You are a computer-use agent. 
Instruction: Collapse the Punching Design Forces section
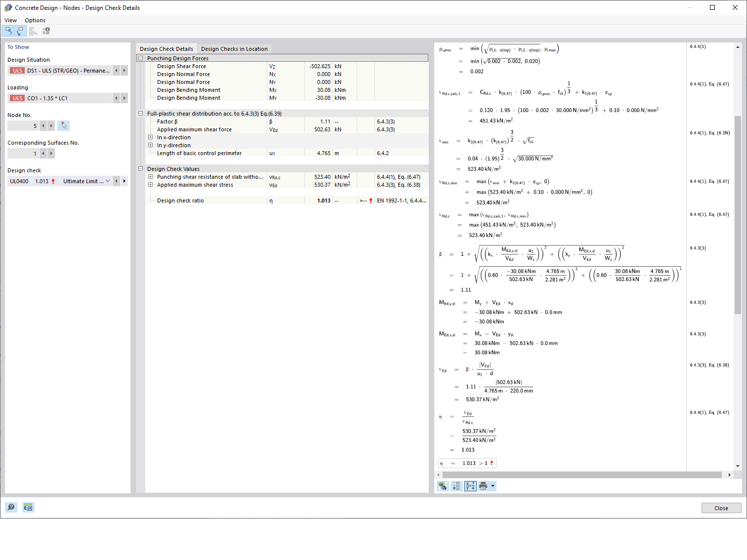[x=140, y=58]
